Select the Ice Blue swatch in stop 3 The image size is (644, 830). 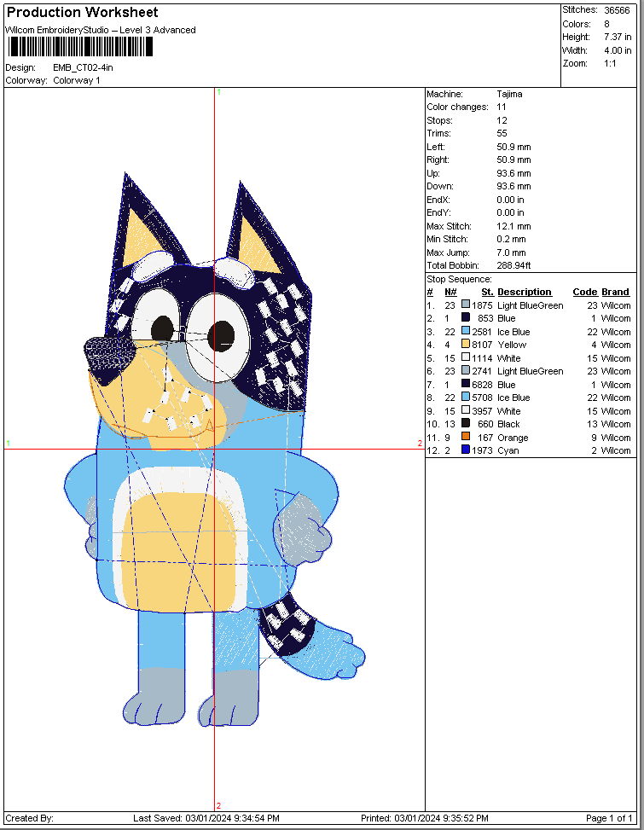click(x=466, y=331)
